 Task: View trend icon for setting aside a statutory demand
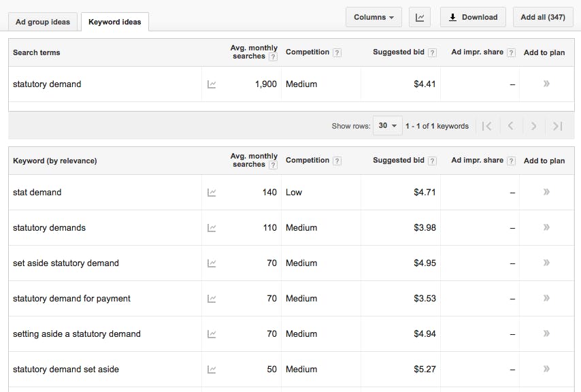tap(212, 334)
